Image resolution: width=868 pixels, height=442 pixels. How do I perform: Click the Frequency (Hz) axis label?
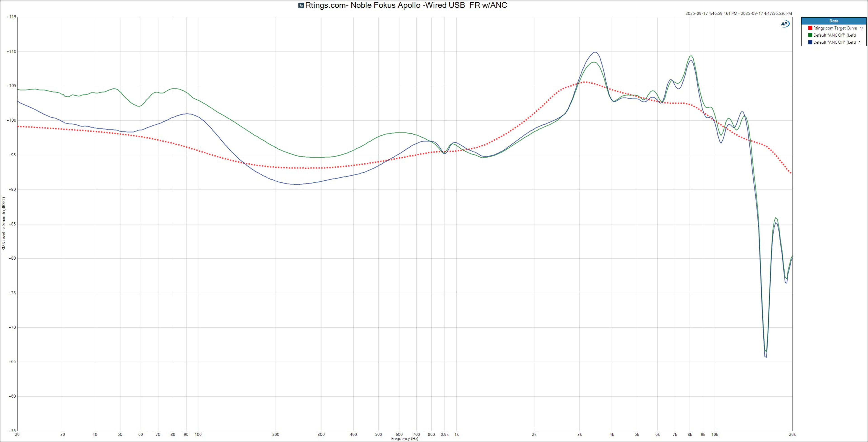click(x=405, y=439)
